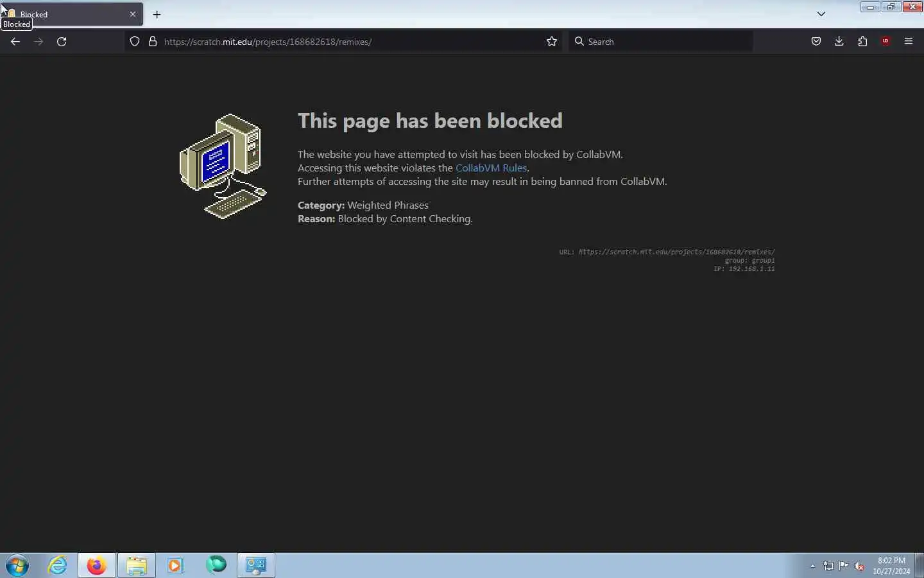Viewport: 924px width, 578px height.
Task: Click the Show desktop button
Action: coord(919,565)
